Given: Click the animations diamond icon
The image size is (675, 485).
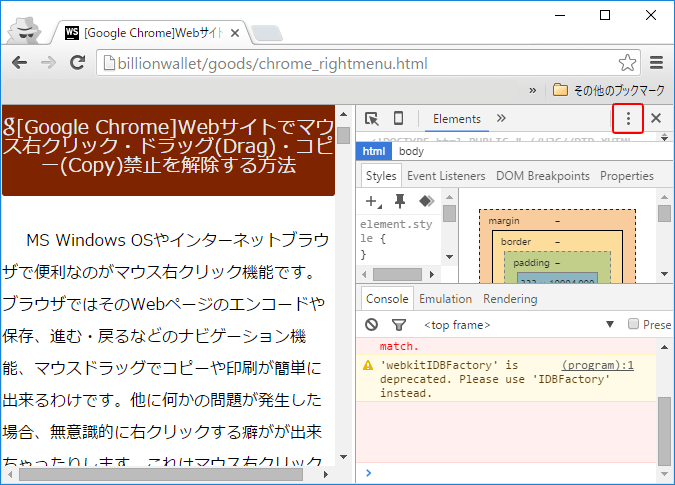Looking at the screenshot, I should tap(426, 201).
